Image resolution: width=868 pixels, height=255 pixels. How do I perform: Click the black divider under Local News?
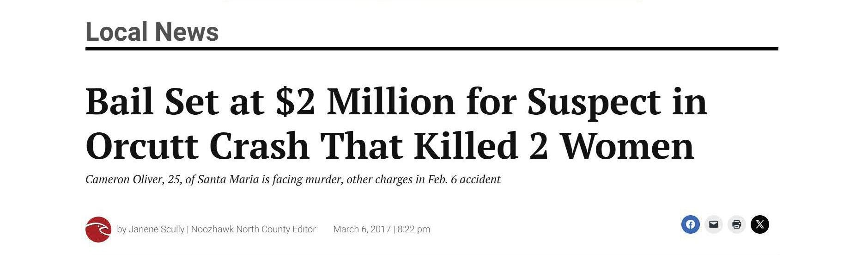tap(432, 49)
